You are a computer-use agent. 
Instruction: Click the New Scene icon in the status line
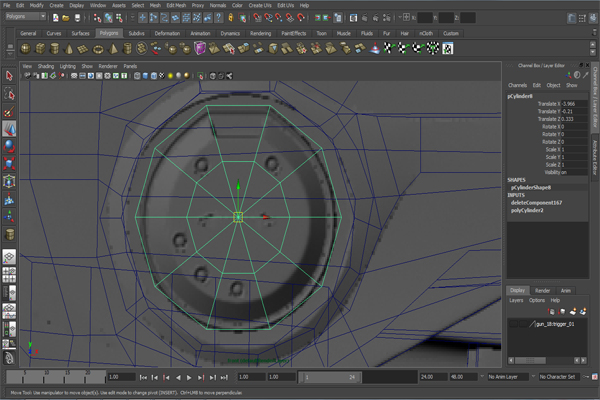(56, 18)
